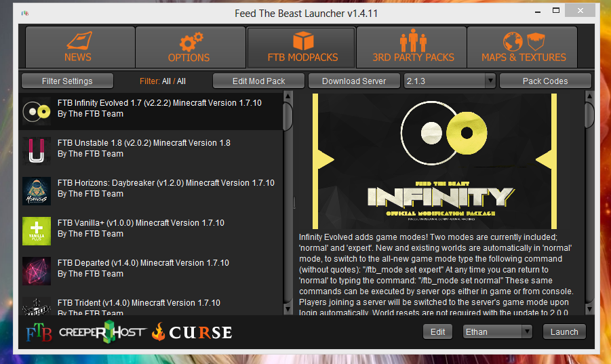Select the FTB Departed pack icon
The image size is (611, 364).
click(37, 271)
